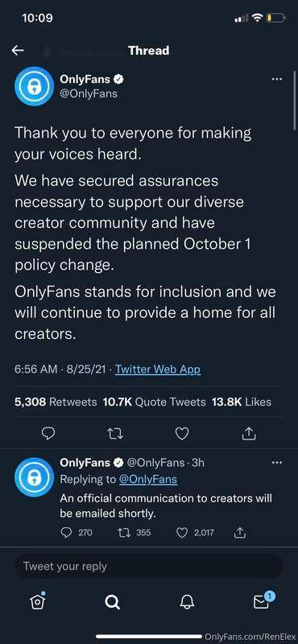Like the main tweet with heart icon
The image size is (298, 644).
(182, 434)
